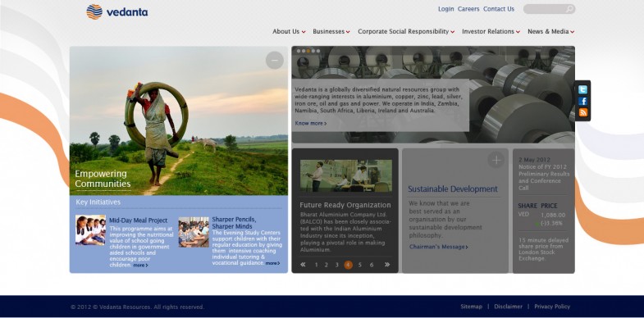644x318 pixels.
Task: Select the first banner carousel dot
Action: pos(299,52)
